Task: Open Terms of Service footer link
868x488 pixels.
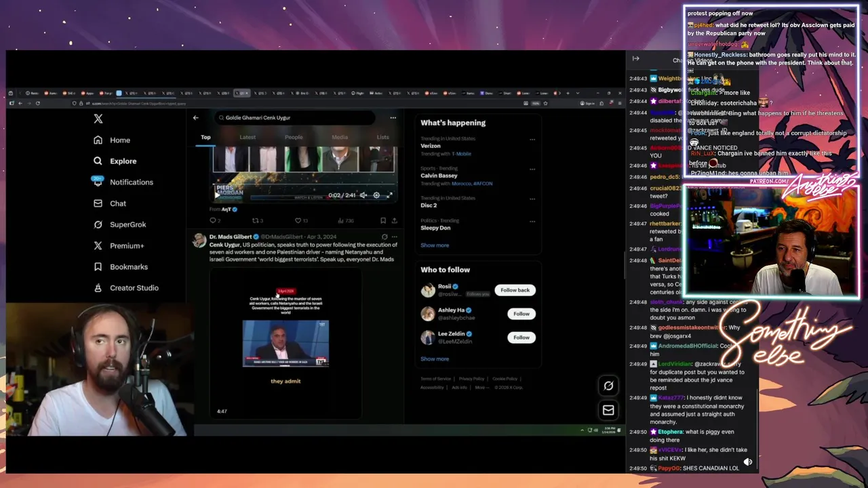Action: 435,379
